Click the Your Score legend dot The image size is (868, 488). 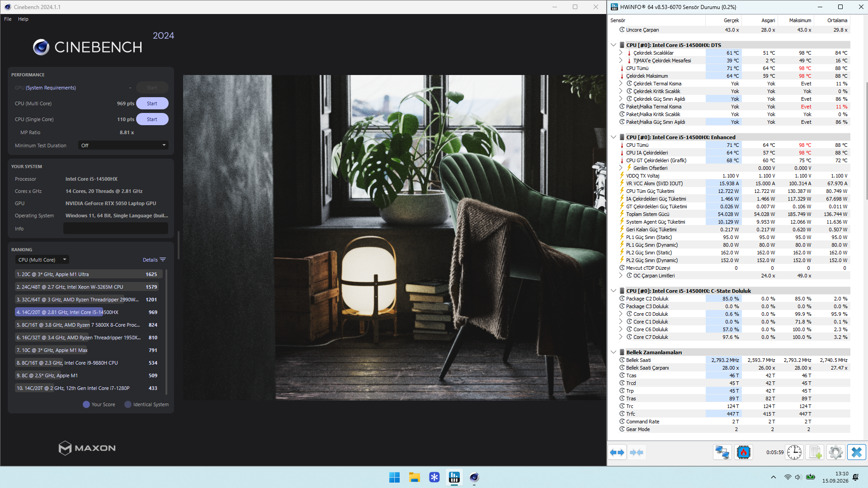pyautogui.click(x=86, y=404)
